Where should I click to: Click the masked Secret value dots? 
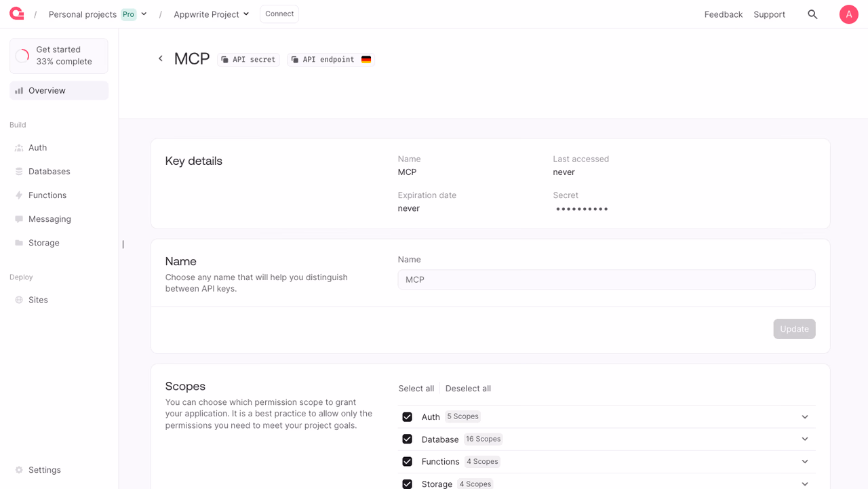tap(582, 209)
